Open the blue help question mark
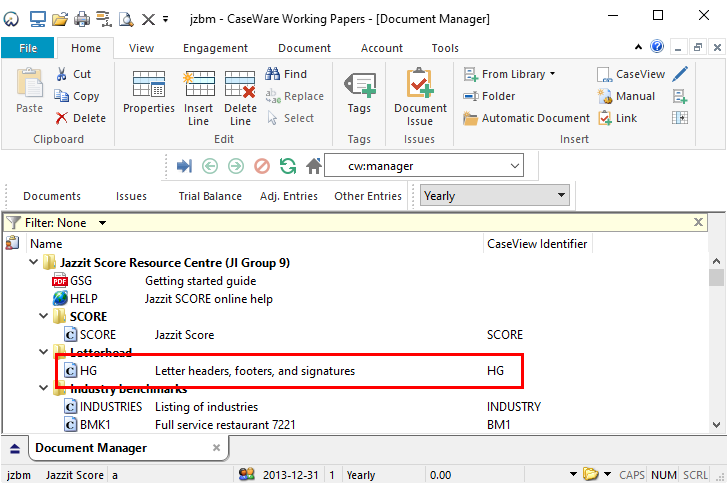 click(x=657, y=46)
